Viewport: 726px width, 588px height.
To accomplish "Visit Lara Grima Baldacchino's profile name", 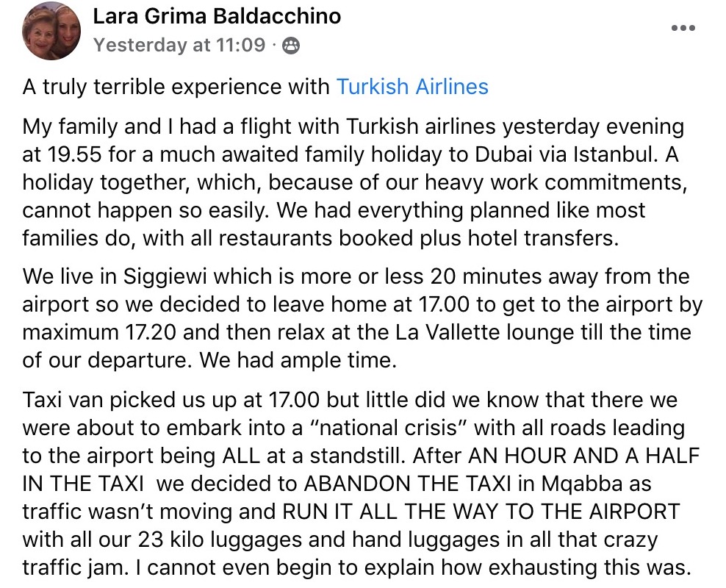I will point(217,16).
